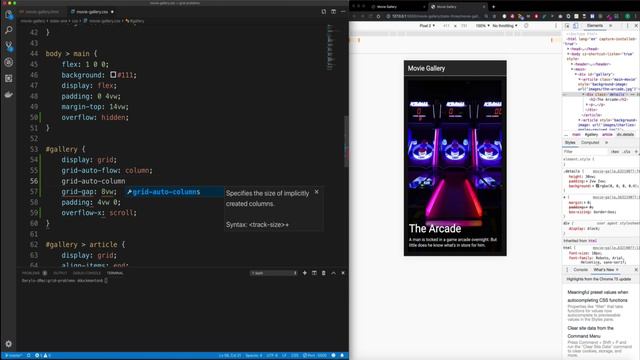Click the master branch in status bar
Image resolution: width=640 pixels, height=360 pixels.
(13, 356)
